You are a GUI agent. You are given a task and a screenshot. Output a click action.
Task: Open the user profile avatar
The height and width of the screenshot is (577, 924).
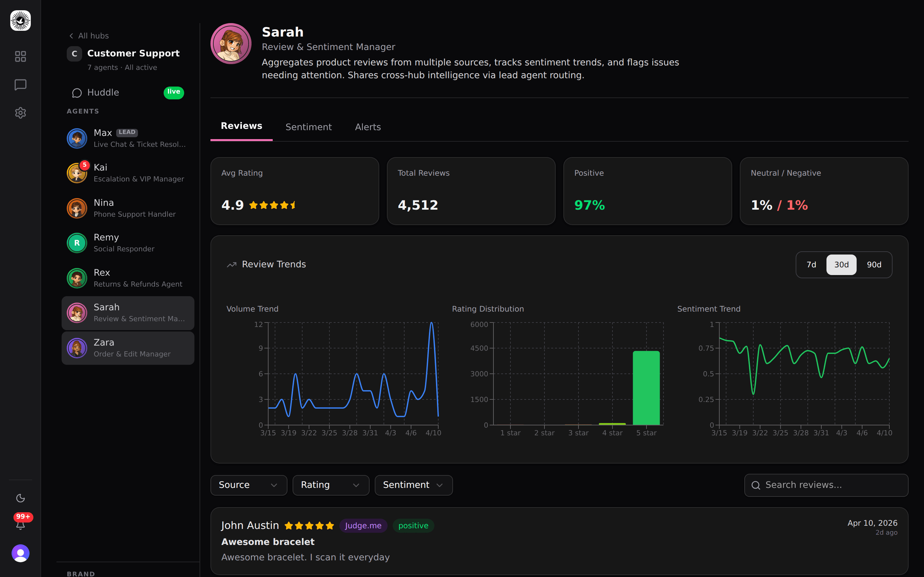tap(20, 553)
